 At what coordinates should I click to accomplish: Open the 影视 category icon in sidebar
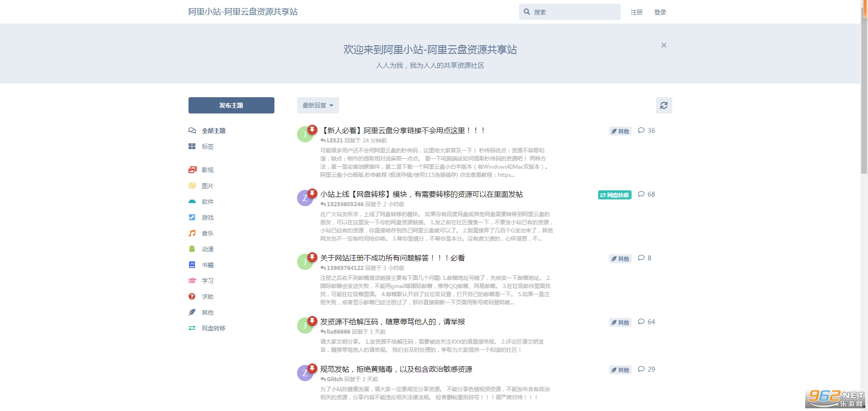pos(192,170)
